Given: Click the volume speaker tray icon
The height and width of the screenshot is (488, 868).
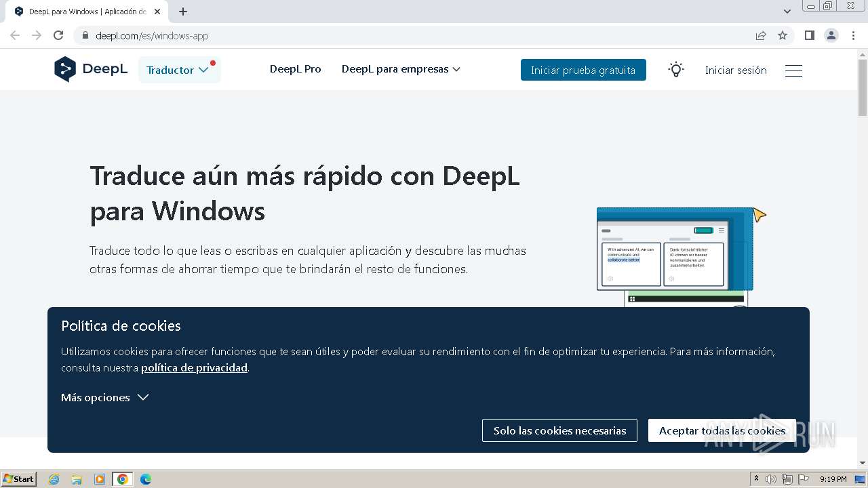Looking at the screenshot, I should (771, 479).
